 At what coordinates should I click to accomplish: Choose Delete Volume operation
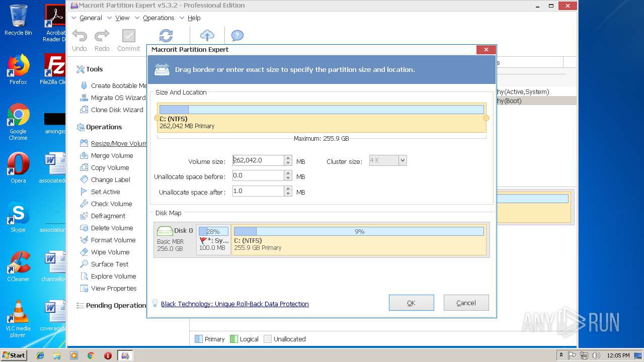(107, 228)
